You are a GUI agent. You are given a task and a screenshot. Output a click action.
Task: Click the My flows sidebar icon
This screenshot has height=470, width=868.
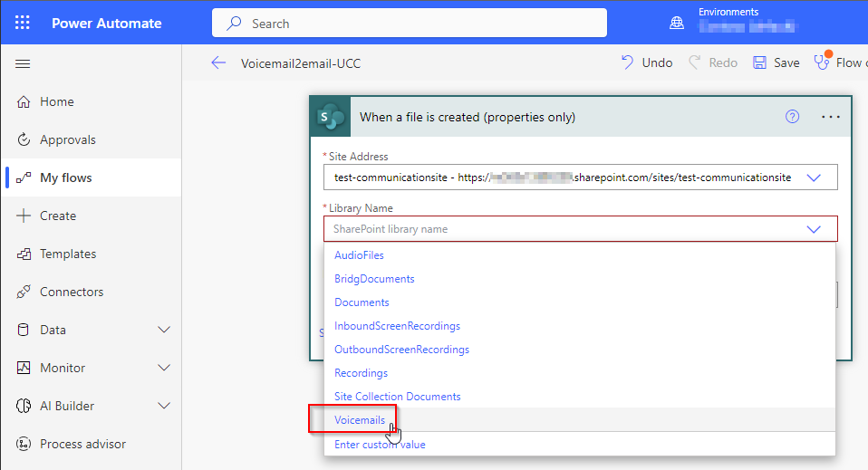(24, 177)
